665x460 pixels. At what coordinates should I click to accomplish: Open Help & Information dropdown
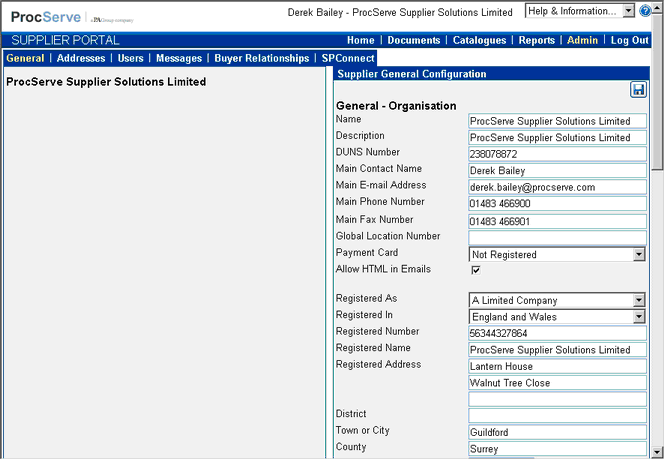click(580, 11)
